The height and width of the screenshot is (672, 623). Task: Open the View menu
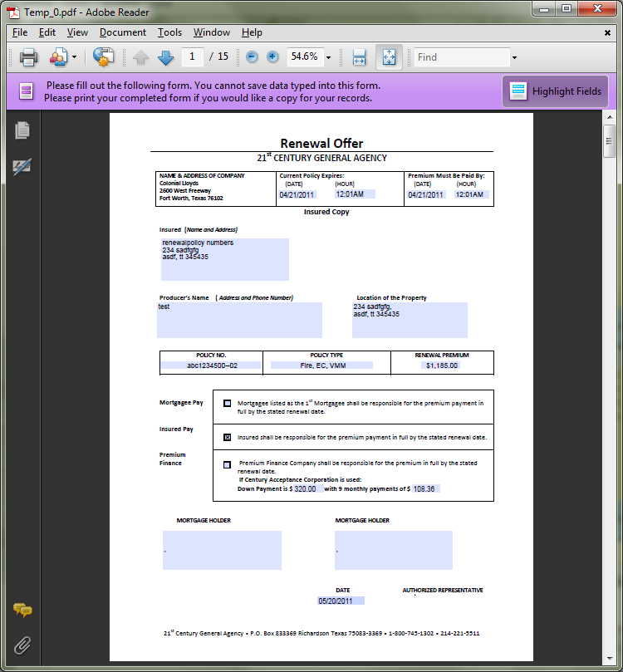click(x=77, y=32)
